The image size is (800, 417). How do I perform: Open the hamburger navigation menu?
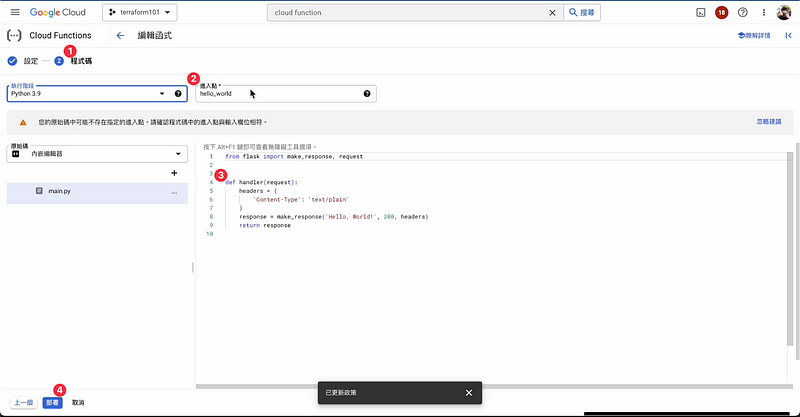(x=15, y=12)
